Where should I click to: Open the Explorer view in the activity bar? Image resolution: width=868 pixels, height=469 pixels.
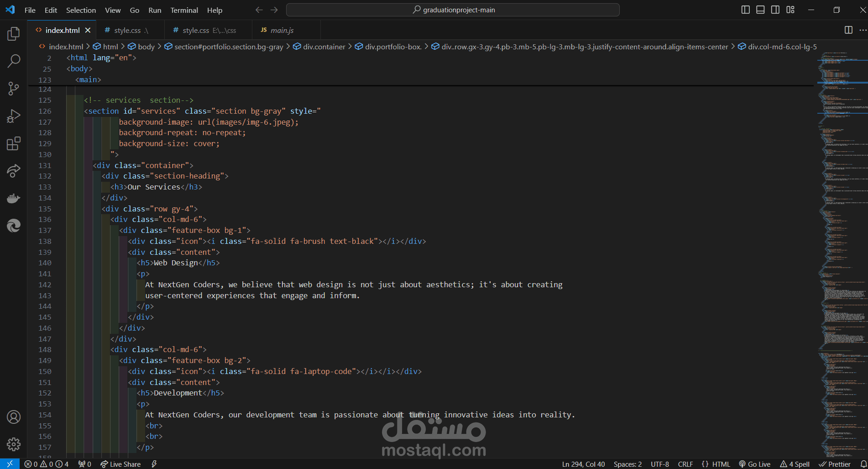[x=14, y=33]
